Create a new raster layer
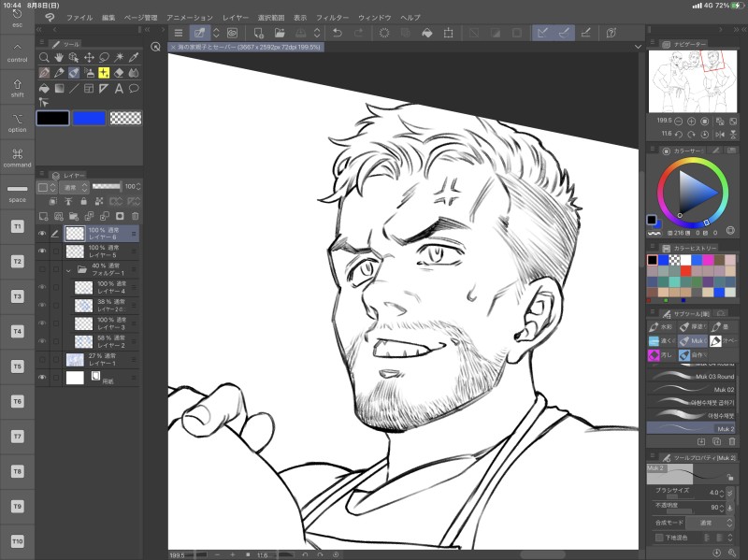The height and width of the screenshot is (560, 748). tap(43, 216)
